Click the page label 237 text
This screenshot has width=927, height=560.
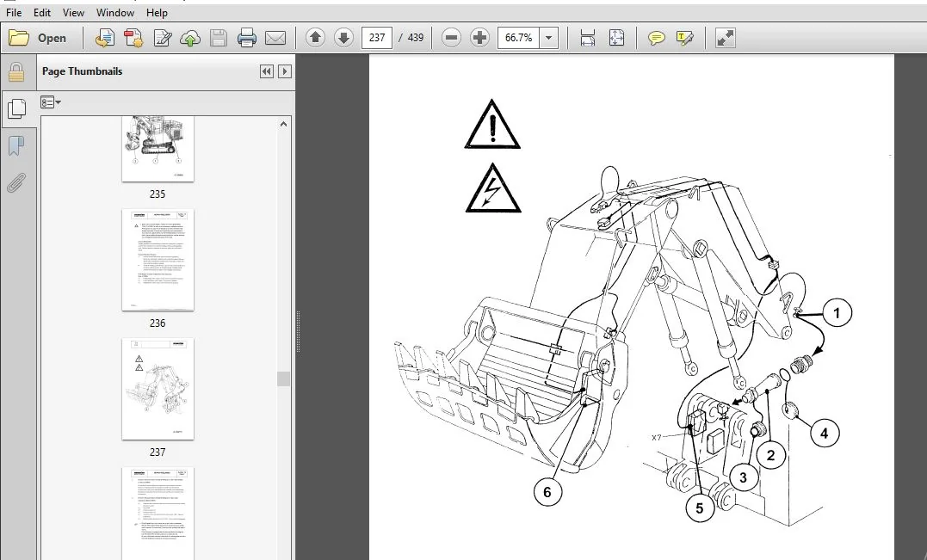tap(158, 452)
